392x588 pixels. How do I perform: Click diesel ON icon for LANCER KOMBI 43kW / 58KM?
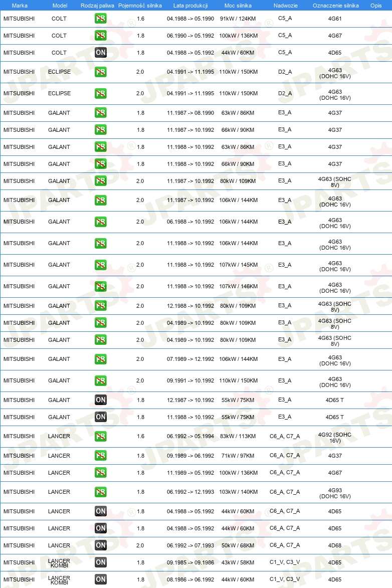pyautogui.click(x=101, y=562)
